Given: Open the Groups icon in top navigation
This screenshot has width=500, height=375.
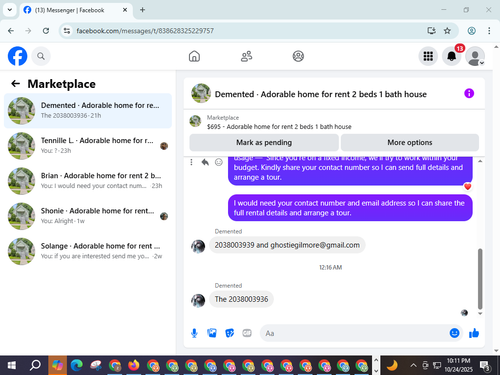Looking at the screenshot, I should [x=298, y=56].
